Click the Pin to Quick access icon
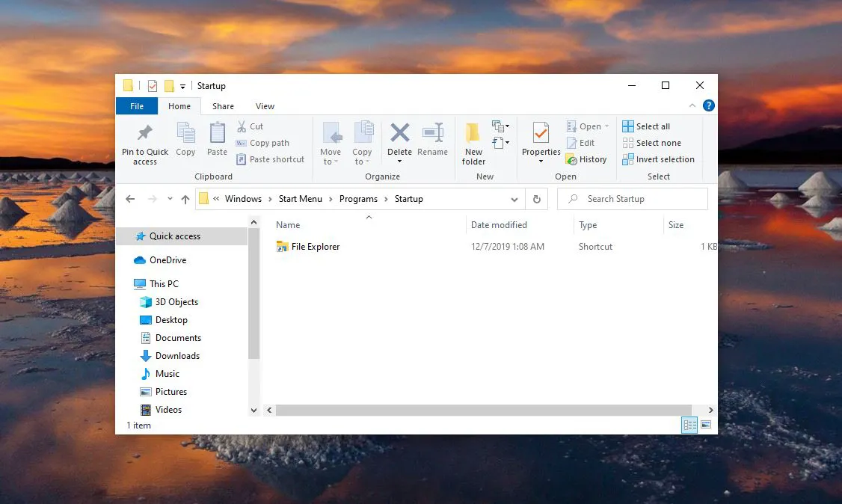The image size is (842, 504). (x=145, y=135)
